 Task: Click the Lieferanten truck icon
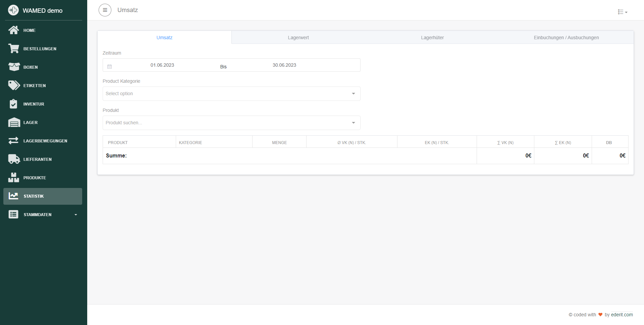tap(14, 159)
